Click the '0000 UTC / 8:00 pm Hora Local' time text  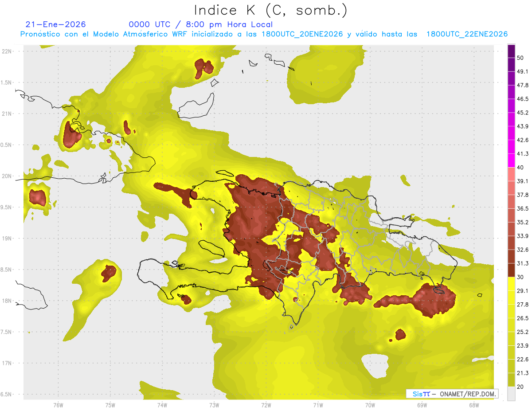[200, 24]
